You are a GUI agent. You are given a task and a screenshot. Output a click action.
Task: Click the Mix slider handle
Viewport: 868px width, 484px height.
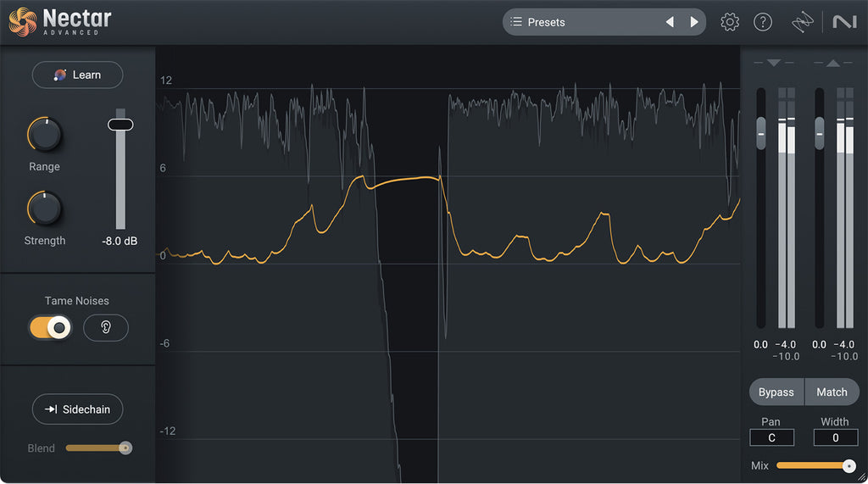pos(849,466)
